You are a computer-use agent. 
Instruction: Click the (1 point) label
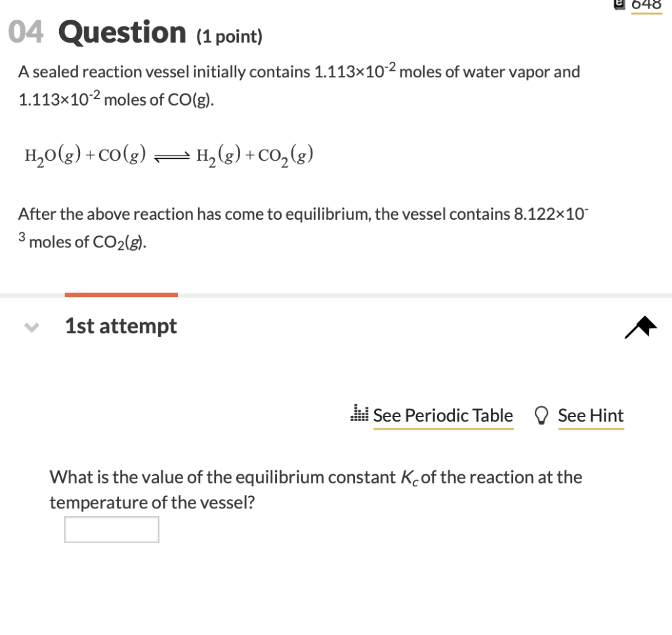click(229, 37)
